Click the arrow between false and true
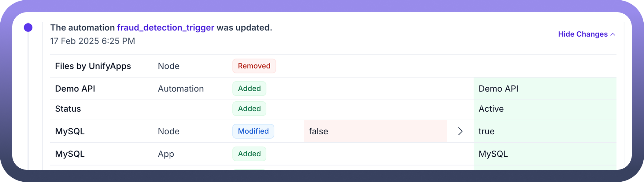This screenshot has width=644, height=182. click(460, 131)
